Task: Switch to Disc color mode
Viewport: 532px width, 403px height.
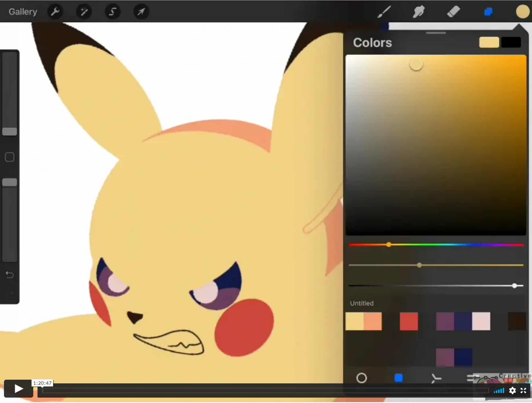Action: point(362,378)
